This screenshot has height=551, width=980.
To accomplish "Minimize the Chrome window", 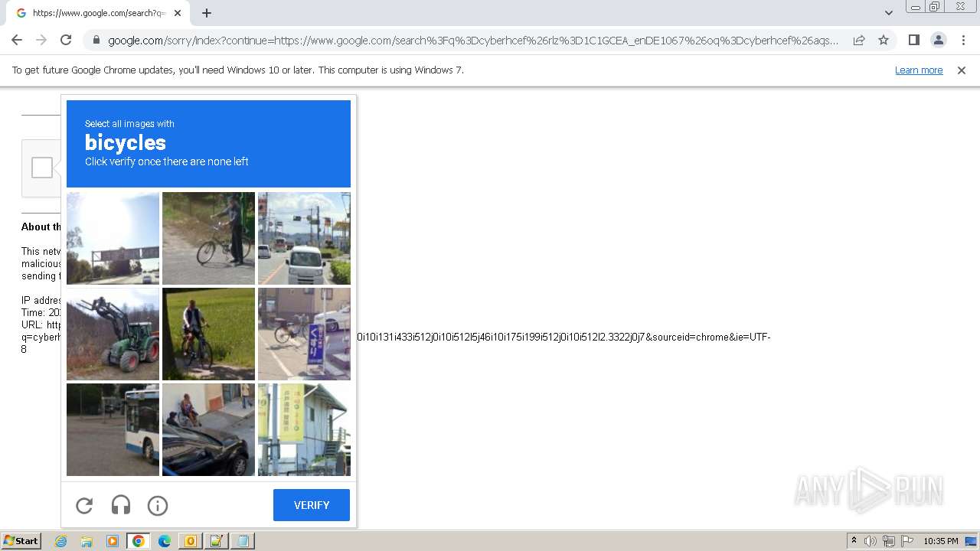I will pos(916,7).
